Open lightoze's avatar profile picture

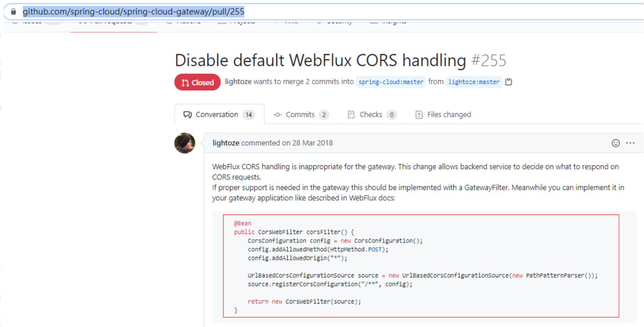point(185,143)
